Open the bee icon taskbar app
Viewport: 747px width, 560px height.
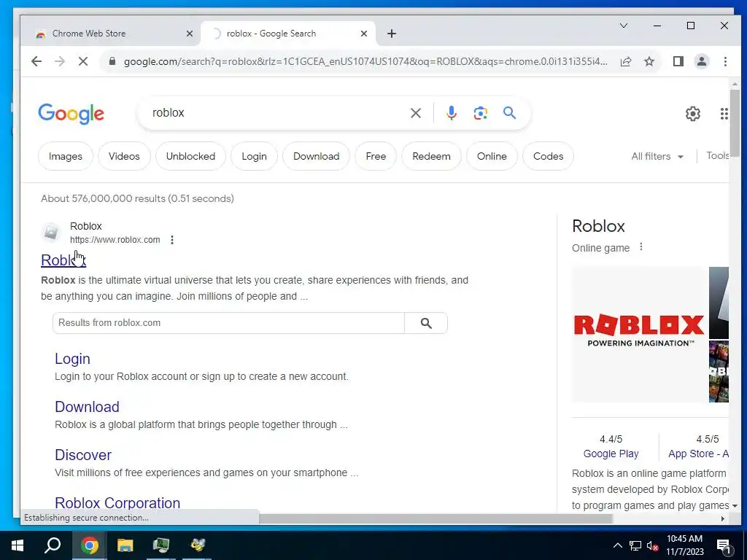coord(197,545)
